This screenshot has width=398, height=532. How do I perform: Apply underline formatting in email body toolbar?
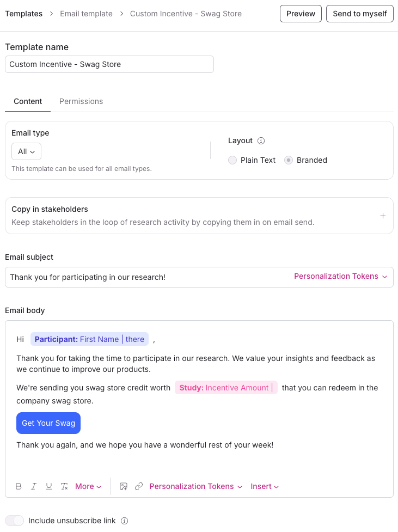tap(49, 486)
